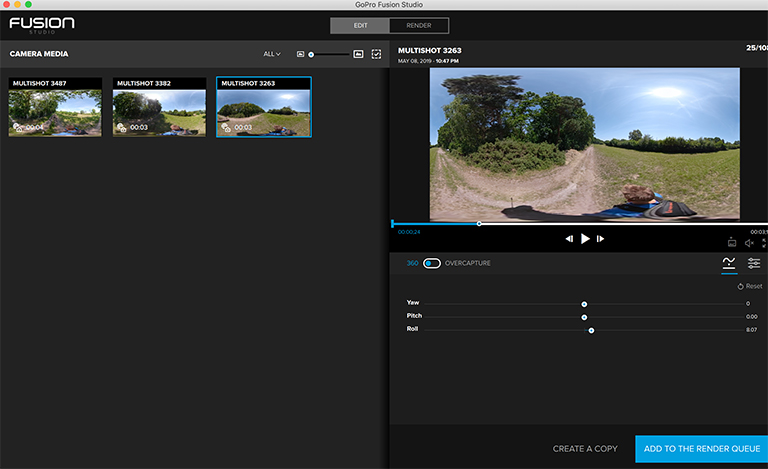Image resolution: width=768 pixels, height=469 pixels.
Task: Select the MULTISHOT 3487 thumbnail
Action: [x=55, y=107]
